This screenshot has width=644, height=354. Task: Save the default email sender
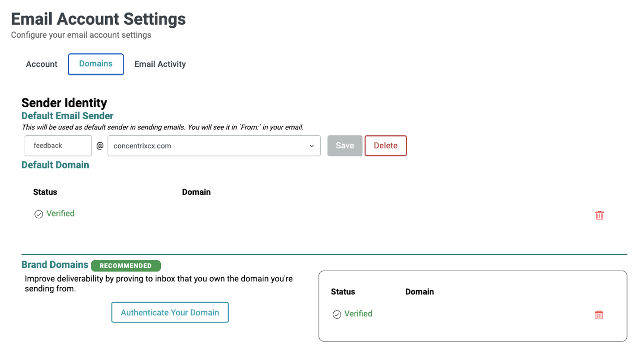click(344, 146)
